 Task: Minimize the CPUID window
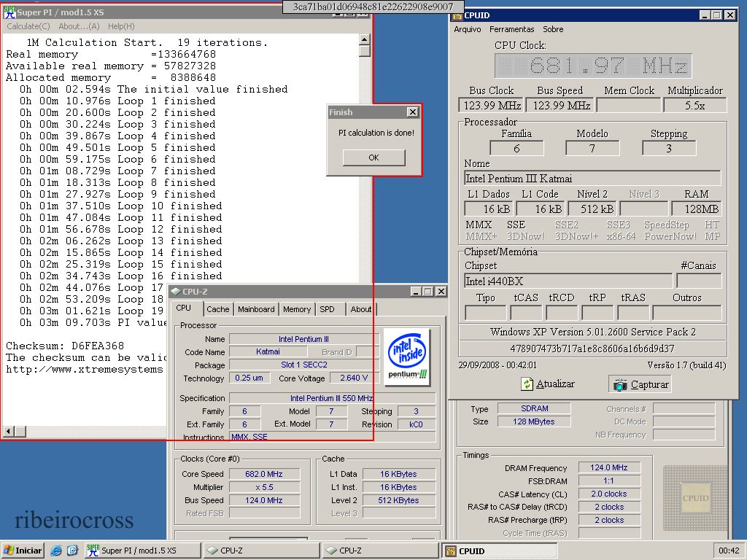click(705, 15)
